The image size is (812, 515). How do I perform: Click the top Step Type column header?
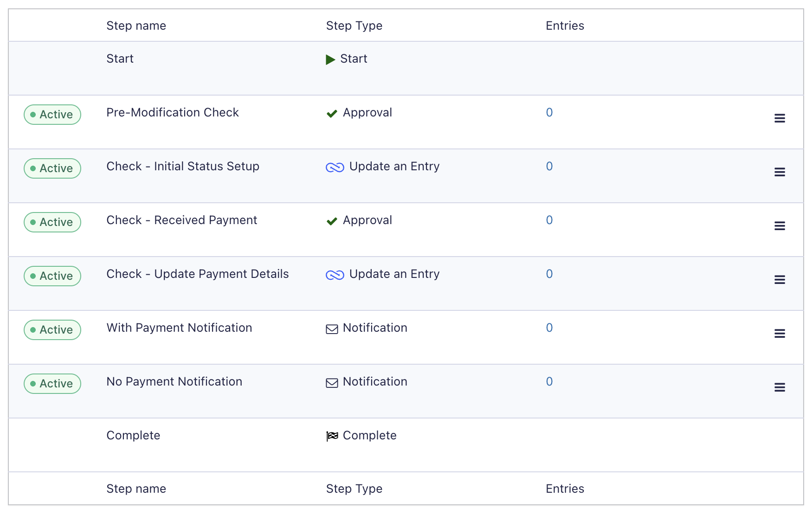[x=354, y=26]
